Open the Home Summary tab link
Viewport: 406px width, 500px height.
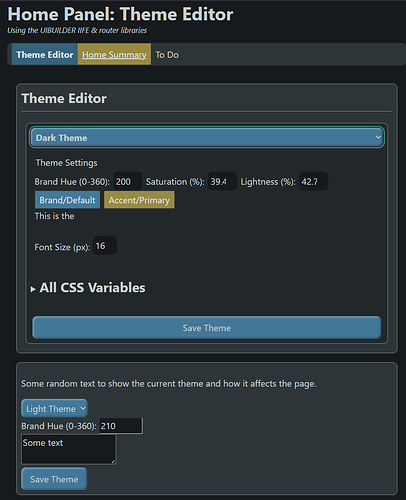click(114, 55)
